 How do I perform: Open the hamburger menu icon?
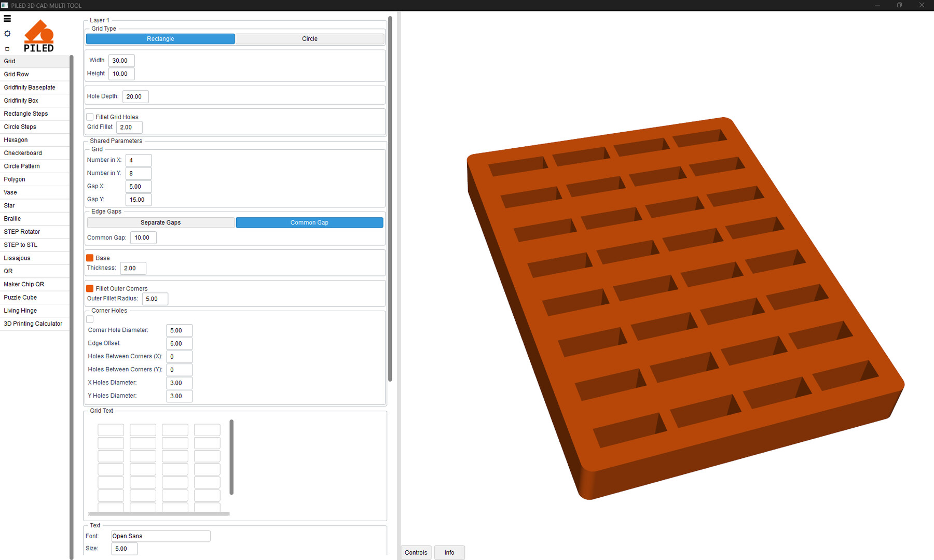(x=7, y=19)
